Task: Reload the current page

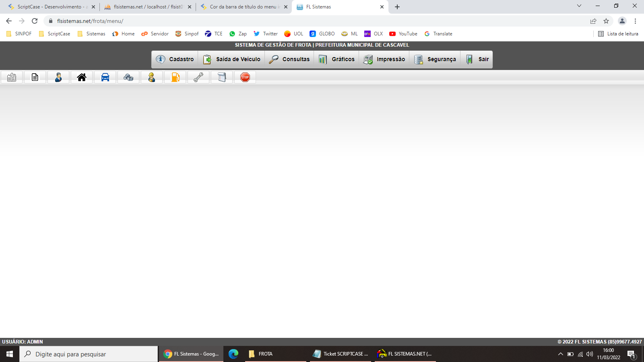Action: 35,21
